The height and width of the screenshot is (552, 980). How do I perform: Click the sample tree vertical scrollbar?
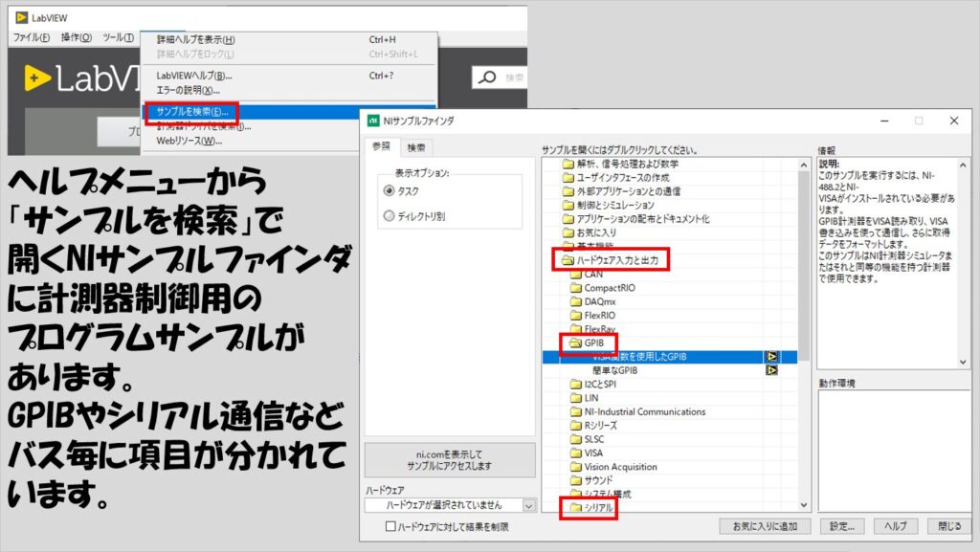click(804, 334)
